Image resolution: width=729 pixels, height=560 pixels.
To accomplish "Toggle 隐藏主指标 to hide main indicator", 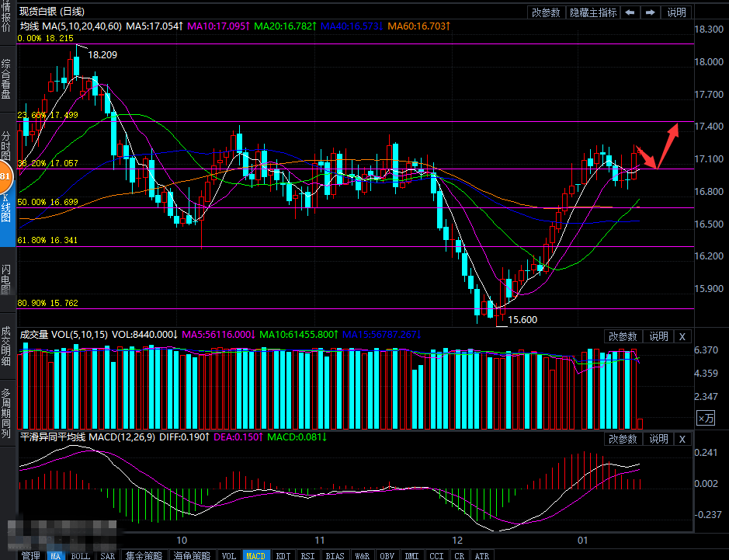I will pyautogui.click(x=593, y=12).
